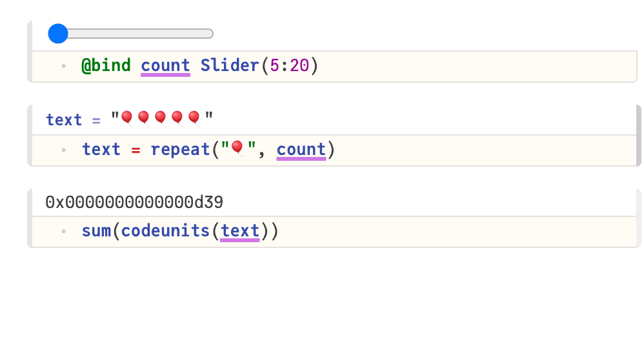Click the underlined count in @bind cell

[166, 66]
